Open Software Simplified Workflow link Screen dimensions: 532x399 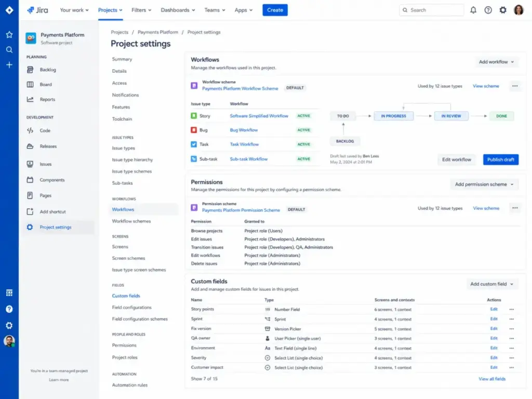point(259,116)
